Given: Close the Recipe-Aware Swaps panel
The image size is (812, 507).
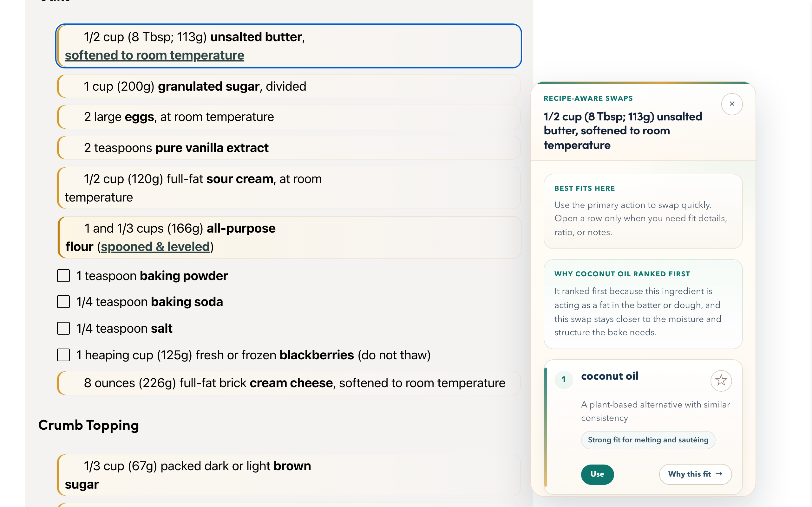Looking at the screenshot, I should tap(732, 104).
